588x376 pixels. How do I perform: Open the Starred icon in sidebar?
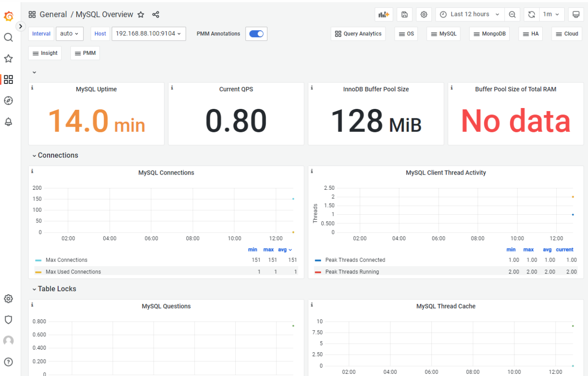(8, 58)
